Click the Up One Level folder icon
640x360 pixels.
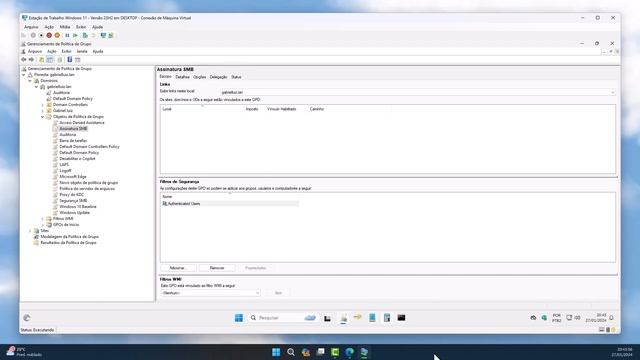tap(41, 60)
